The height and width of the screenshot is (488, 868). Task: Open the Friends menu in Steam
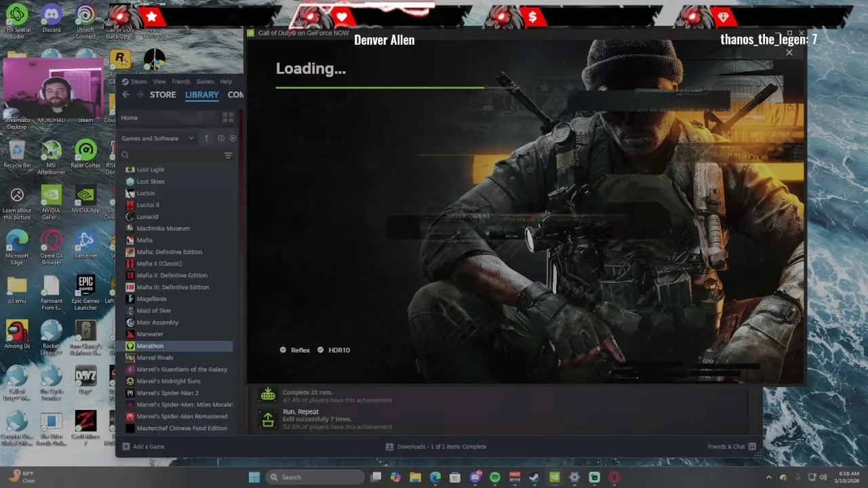(181, 81)
